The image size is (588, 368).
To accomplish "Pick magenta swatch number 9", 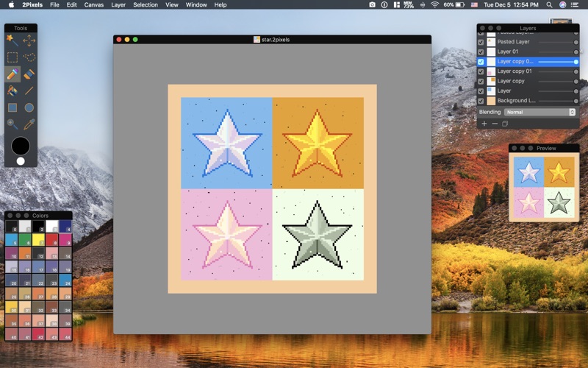I will tap(65, 239).
